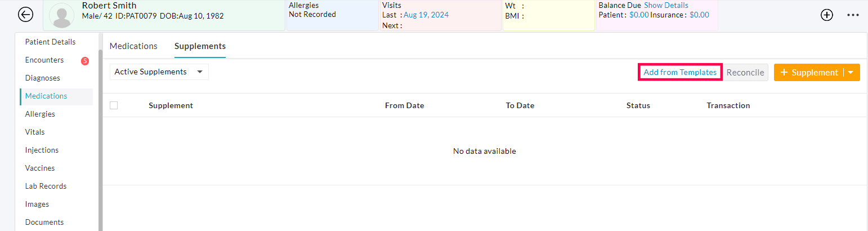Open the Show Details balance link

[666, 5]
